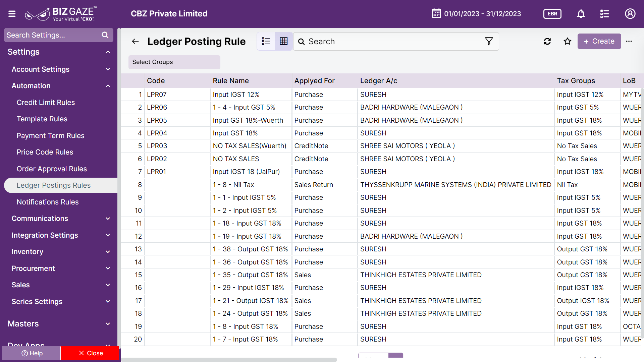Image resolution: width=644 pixels, height=362 pixels.
Task: Open the task list icon in header
Action: (604, 14)
